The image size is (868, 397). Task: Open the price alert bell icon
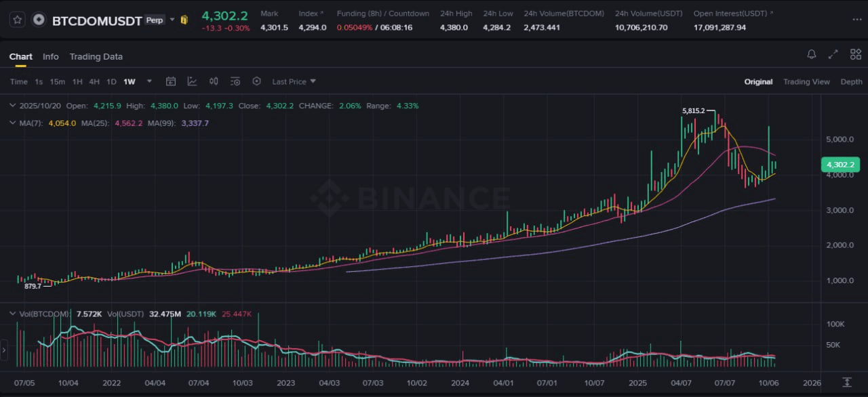(x=811, y=55)
